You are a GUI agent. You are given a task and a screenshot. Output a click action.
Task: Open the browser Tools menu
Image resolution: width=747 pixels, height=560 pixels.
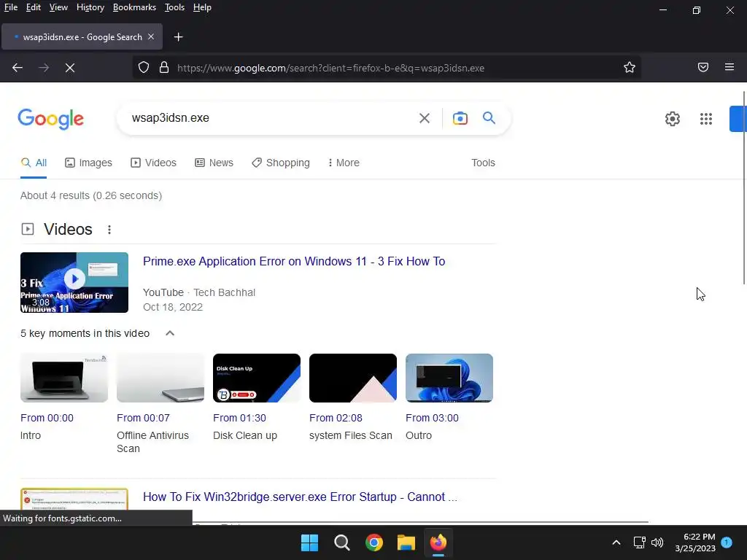[174, 7]
